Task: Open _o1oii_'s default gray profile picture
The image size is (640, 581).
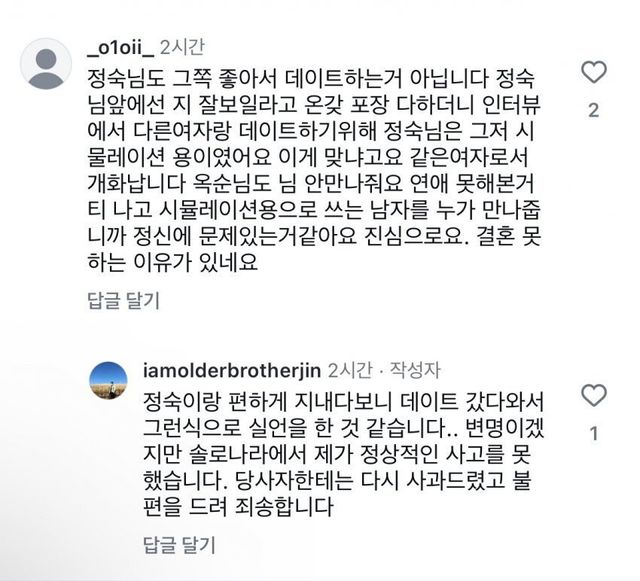Action: (46, 64)
